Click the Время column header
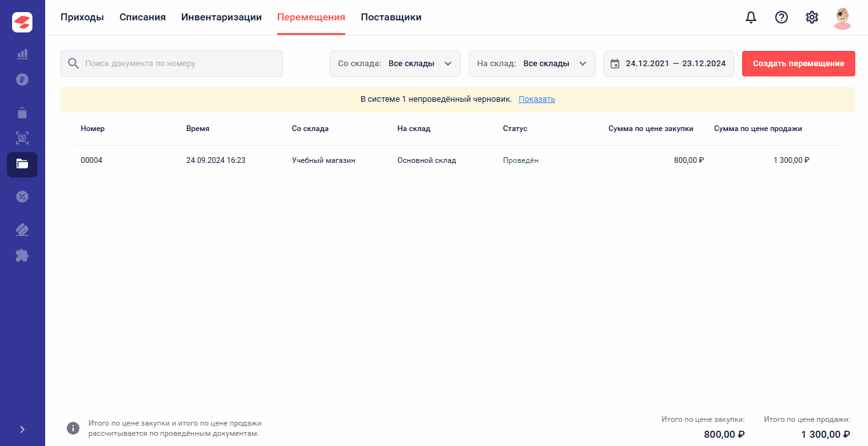Screen dimensions: 868x446 198,129
